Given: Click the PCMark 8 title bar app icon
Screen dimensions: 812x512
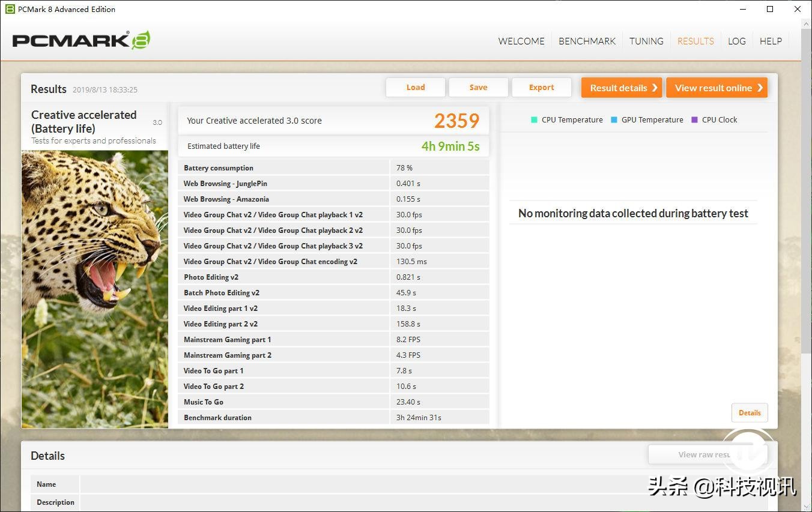Looking at the screenshot, I should (10, 9).
